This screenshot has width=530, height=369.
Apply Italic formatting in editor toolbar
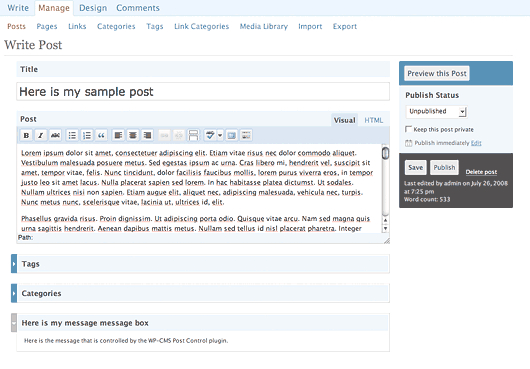pos(41,136)
